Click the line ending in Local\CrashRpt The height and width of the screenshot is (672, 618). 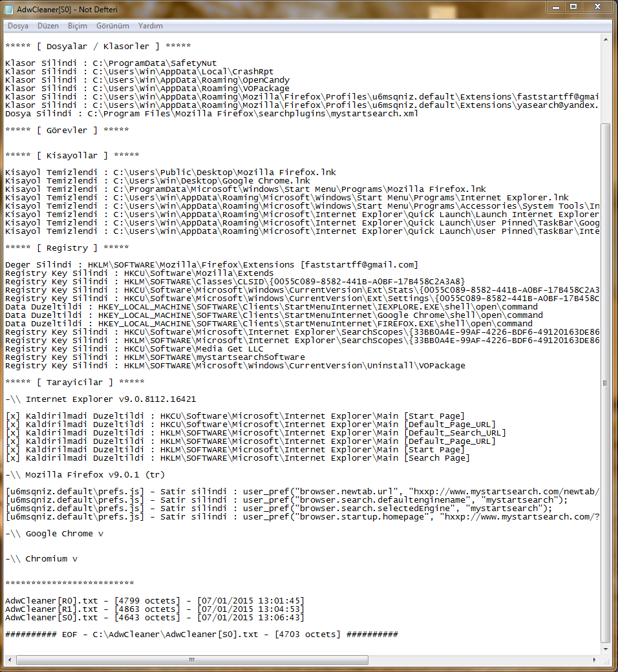[140, 72]
